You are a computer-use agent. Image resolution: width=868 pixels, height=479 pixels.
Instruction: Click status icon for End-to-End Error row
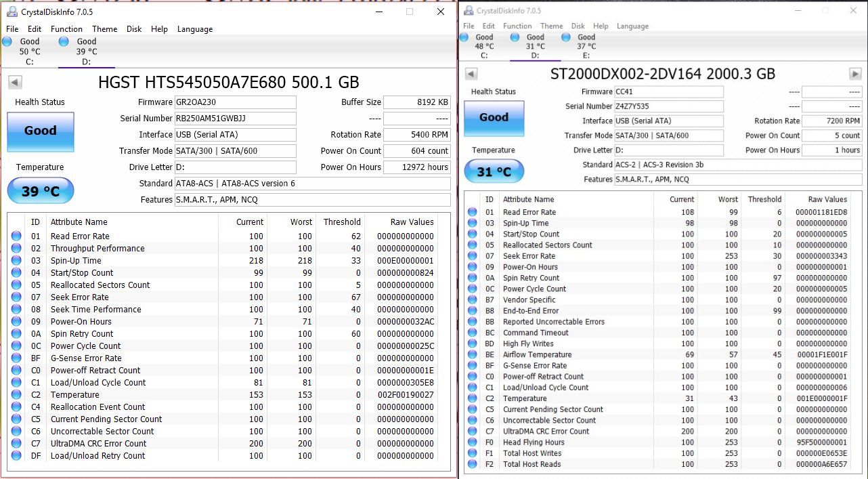pos(472,310)
